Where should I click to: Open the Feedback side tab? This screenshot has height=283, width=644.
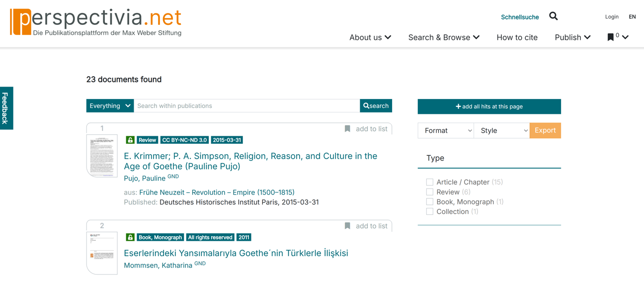pos(6,108)
